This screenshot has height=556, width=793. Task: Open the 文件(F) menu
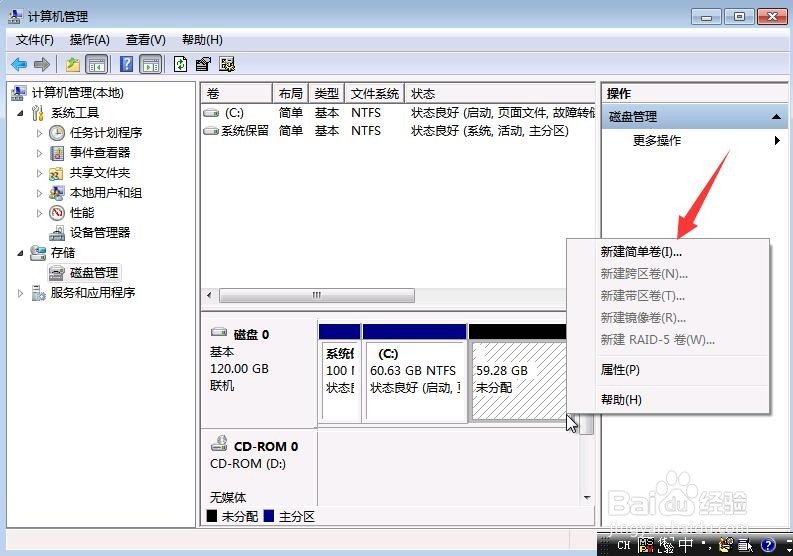pos(34,40)
